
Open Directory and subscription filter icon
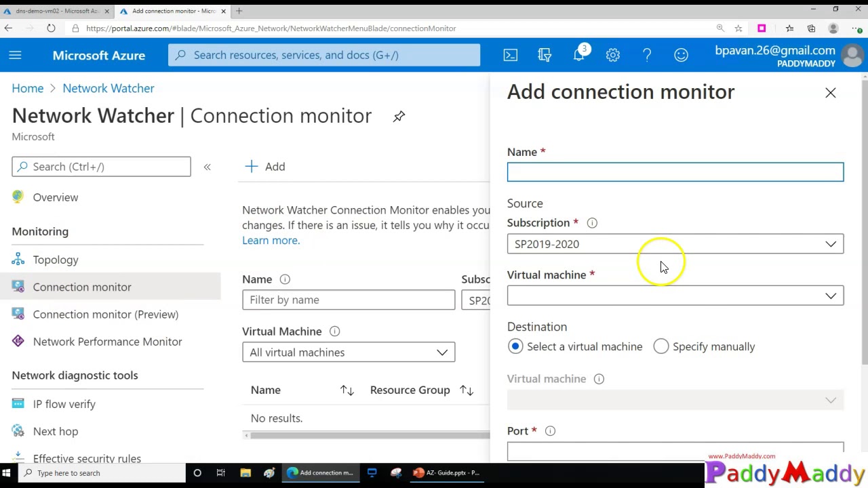[x=545, y=56]
